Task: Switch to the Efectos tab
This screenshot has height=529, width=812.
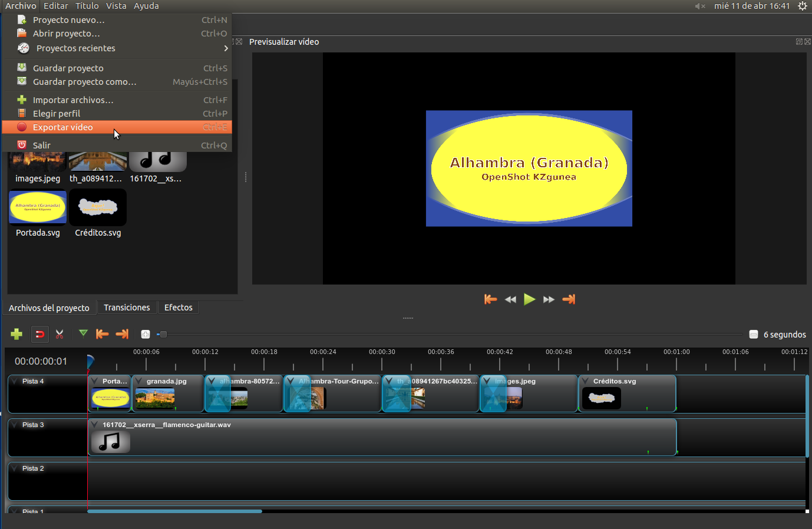Action: click(x=179, y=308)
